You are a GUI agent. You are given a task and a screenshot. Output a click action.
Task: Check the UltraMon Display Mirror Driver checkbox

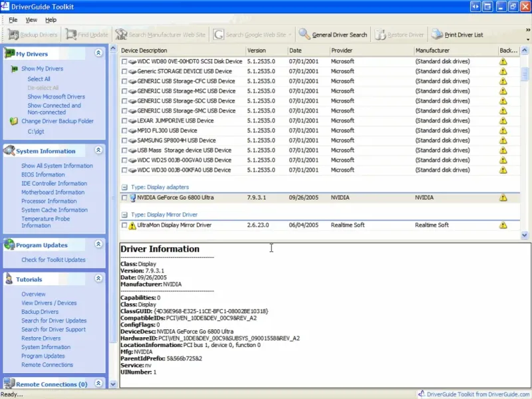point(124,225)
